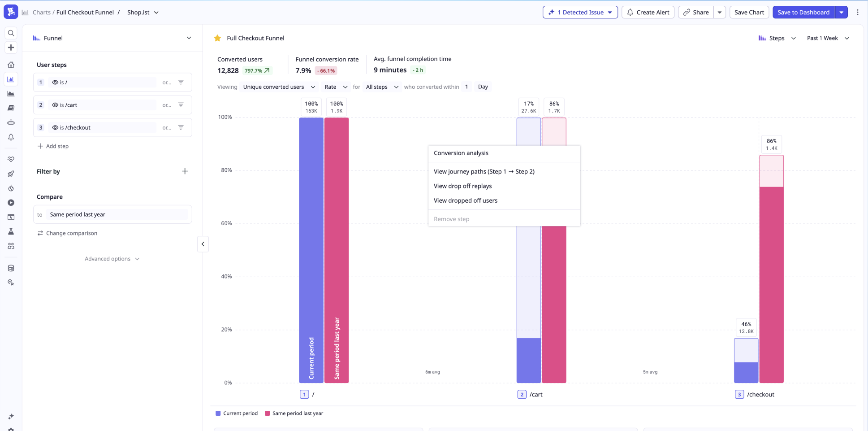Toggle Same period last year legend item

click(x=294, y=414)
